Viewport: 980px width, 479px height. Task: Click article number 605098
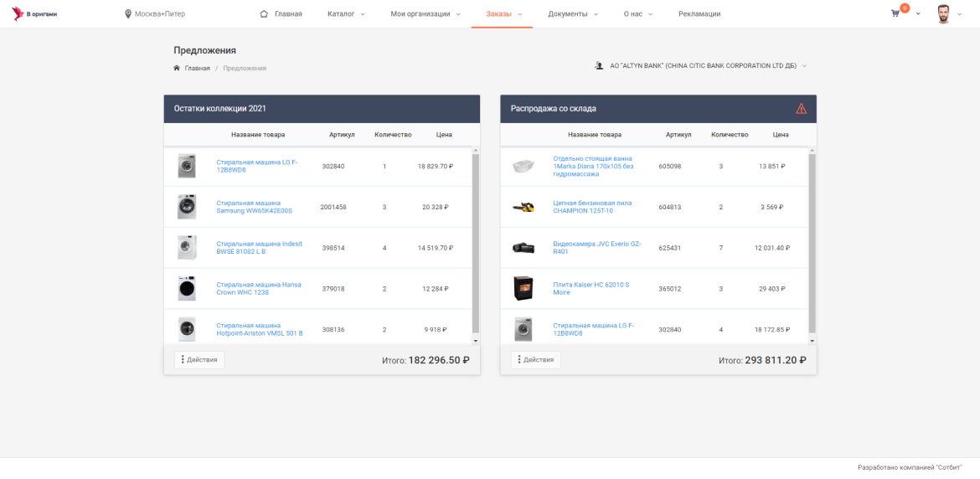click(670, 166)
